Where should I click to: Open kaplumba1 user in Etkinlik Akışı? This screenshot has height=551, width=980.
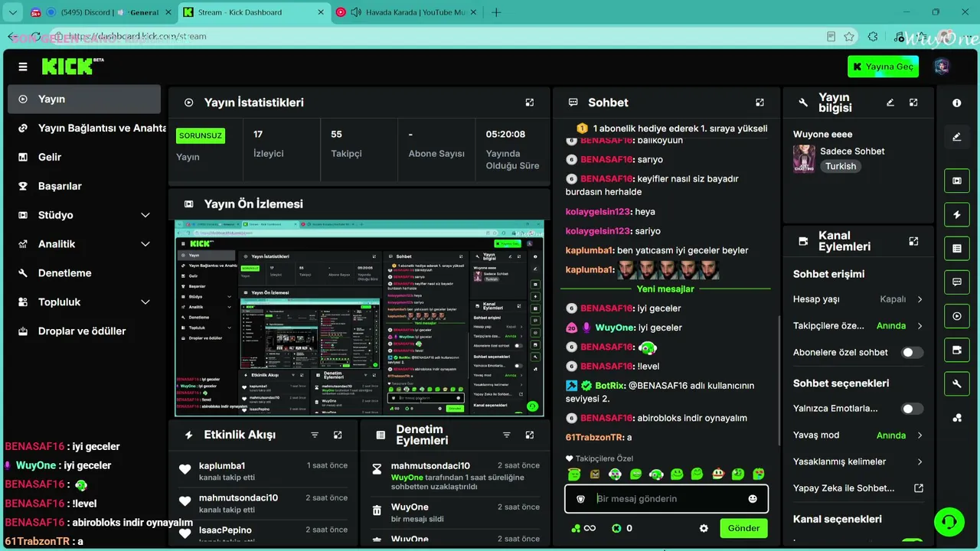222,466
